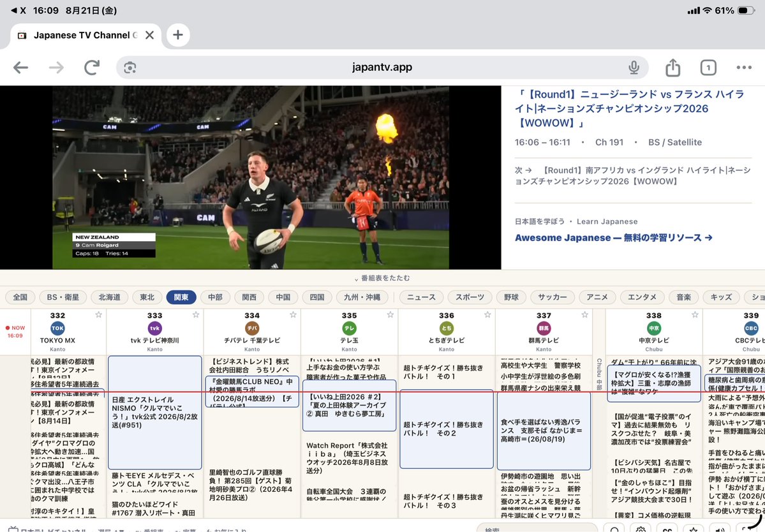Open the 食べ手を選ばない秀逸バランス program cell
The image size is (765, 532).
544,431
